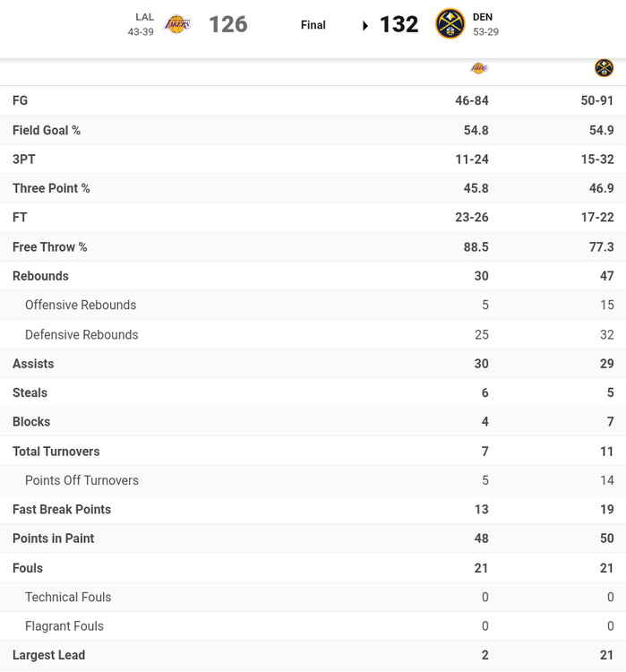Select the Largest Lead row label
626x672 pixels.
pos(48,655)
